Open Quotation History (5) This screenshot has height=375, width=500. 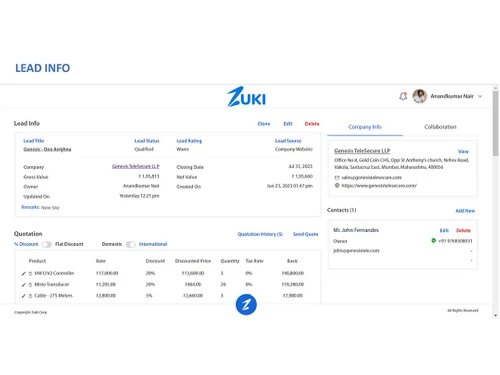(260, 234)
